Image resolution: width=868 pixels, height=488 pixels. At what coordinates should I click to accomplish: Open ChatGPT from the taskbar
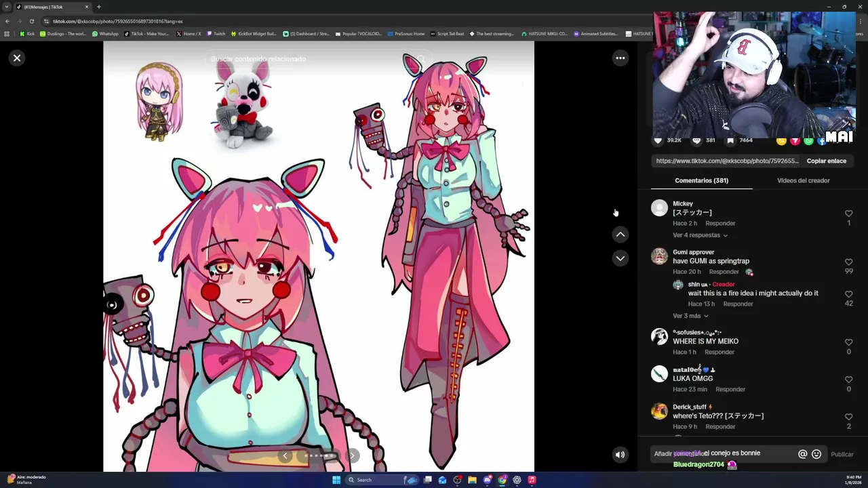point(517,480)
